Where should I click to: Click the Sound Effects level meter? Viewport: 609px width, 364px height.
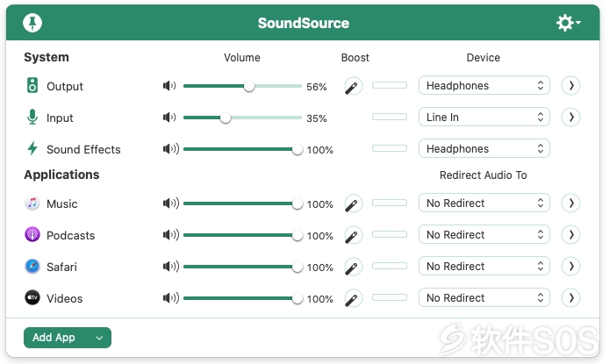tap(390, 148)
